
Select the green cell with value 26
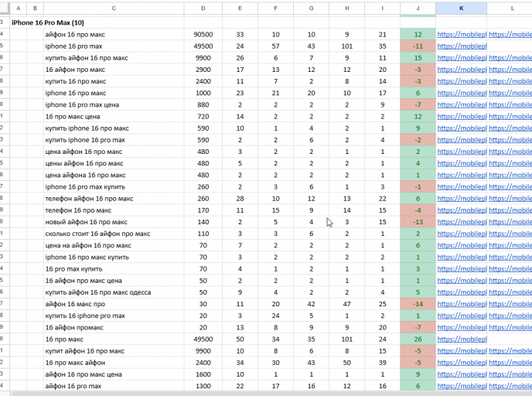[418, 339]
